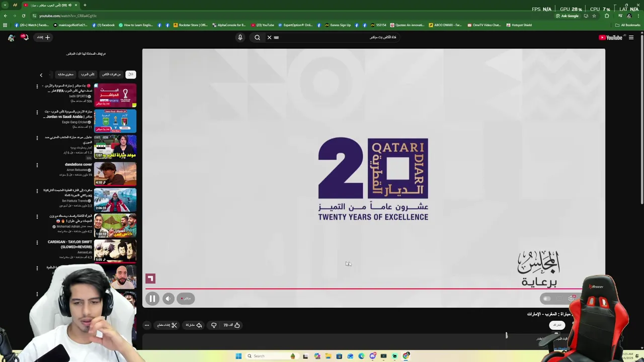Open the YouTube hamburger guide menu

point(631,37)
